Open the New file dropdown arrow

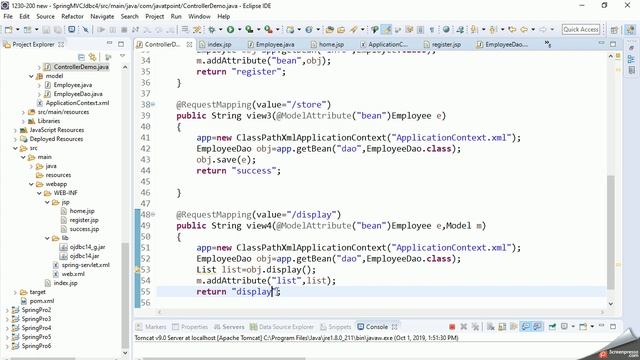pos(17,29)
